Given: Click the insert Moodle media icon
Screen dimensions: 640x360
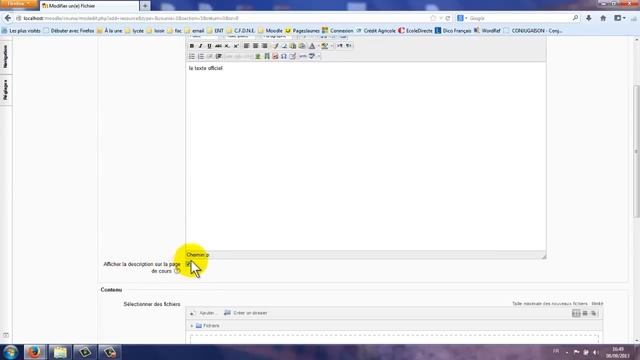Looking at the screenshot, I should 267,56.
